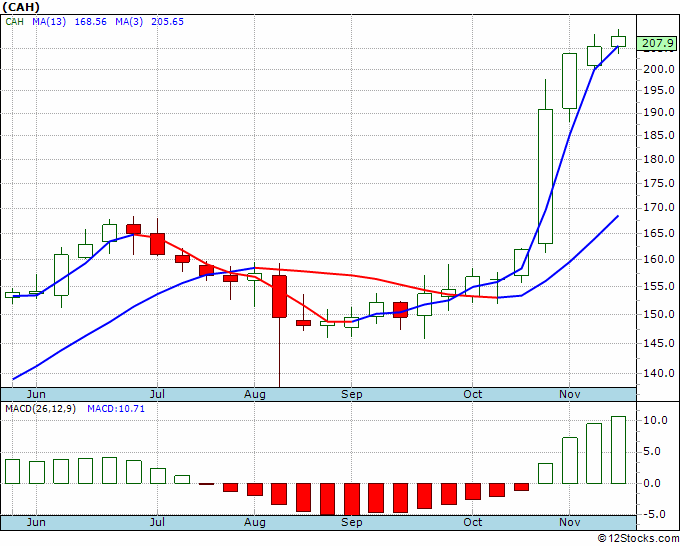Click the 195.0 price axis label

658,90
